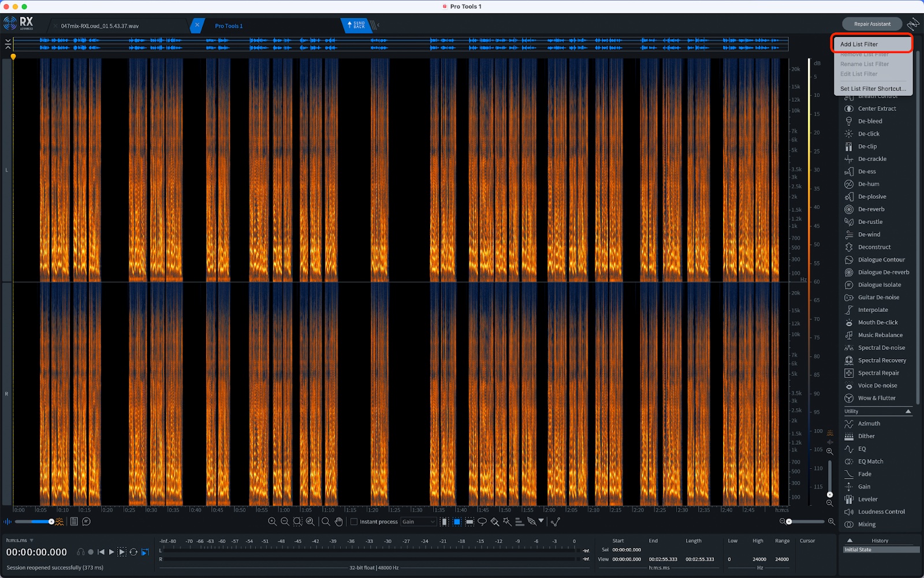Click the zoom in magnifier in toolbar
This screenshot has height=578, width=924.
tap(272, 521)
